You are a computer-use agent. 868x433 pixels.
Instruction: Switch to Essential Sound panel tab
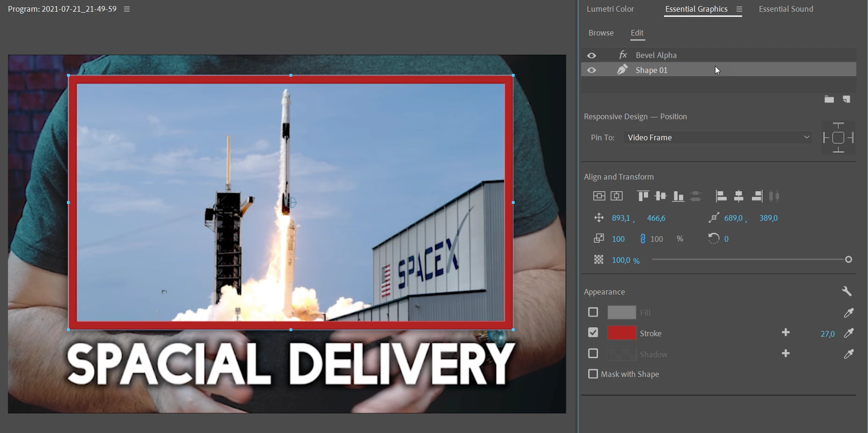pos(786,9)
